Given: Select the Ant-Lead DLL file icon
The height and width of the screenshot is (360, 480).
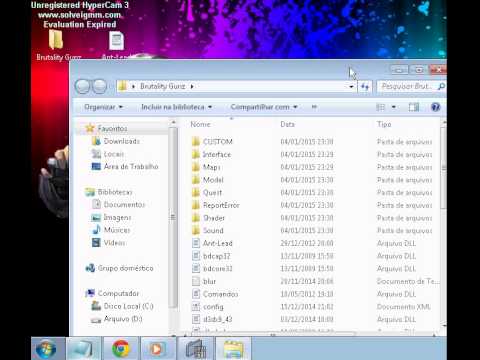Looking at the screenshot, I should click(x=196, y=243).
